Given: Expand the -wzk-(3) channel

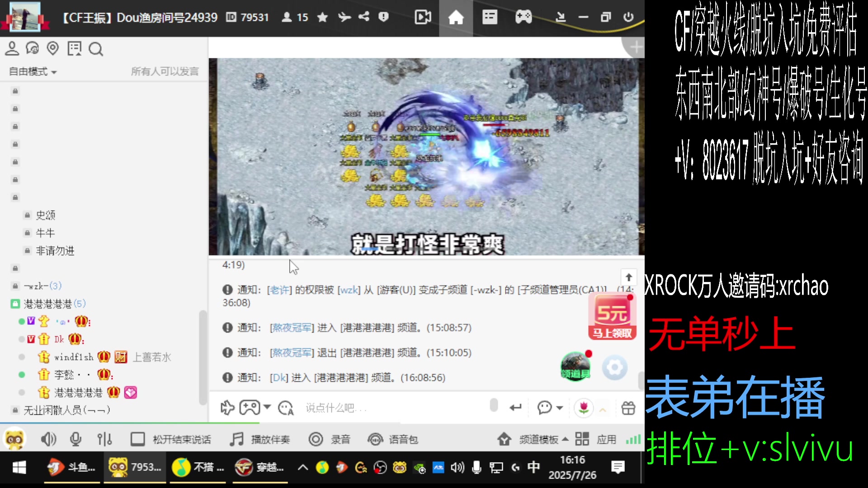Looking at the screenshot, I should coord(42,286).
